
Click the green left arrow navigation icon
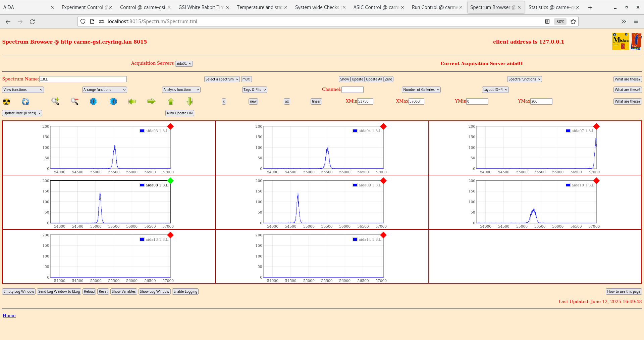coord(132,102)
